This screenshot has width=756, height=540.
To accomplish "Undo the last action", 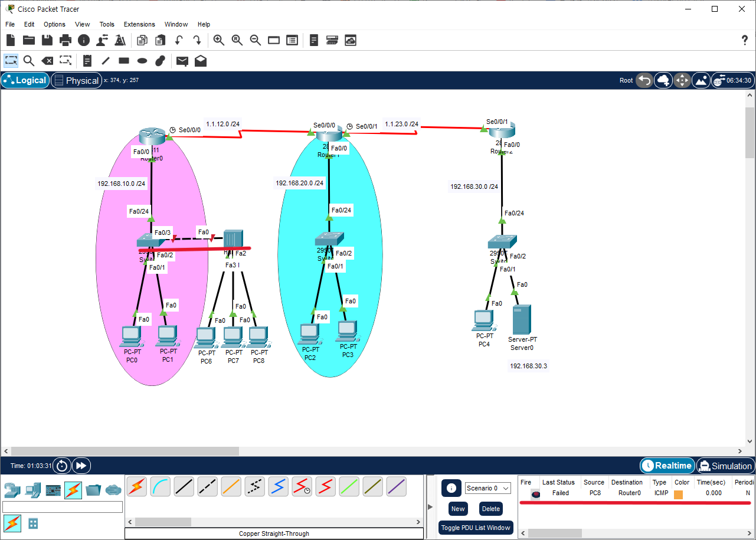I will (179, 40).
